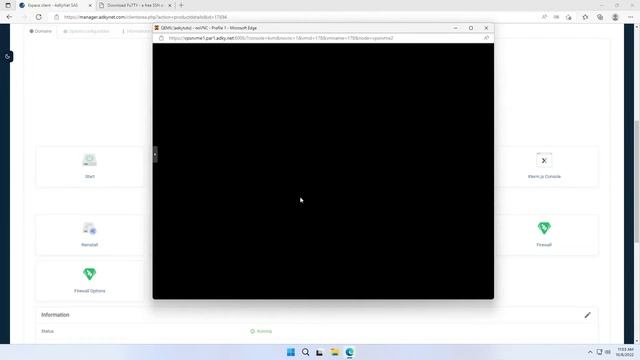Click Read aloud icon in noVNC popup

point(486,38)
